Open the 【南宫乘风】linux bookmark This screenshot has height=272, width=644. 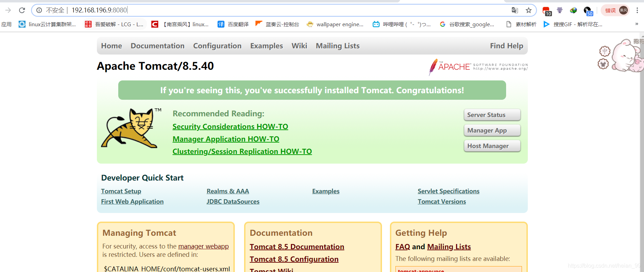coord(180,24)
